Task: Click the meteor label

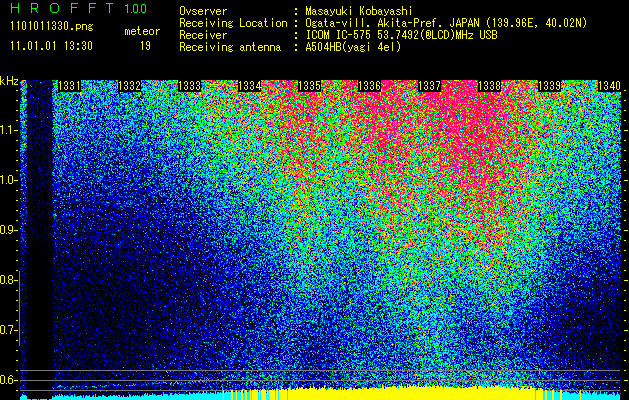Action: (x=142, y=32)
